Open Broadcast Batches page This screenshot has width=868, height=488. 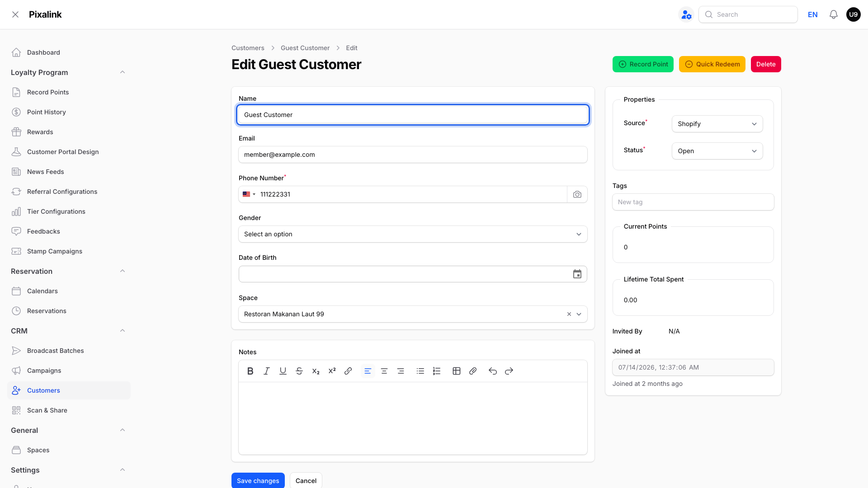click(69, 351)
